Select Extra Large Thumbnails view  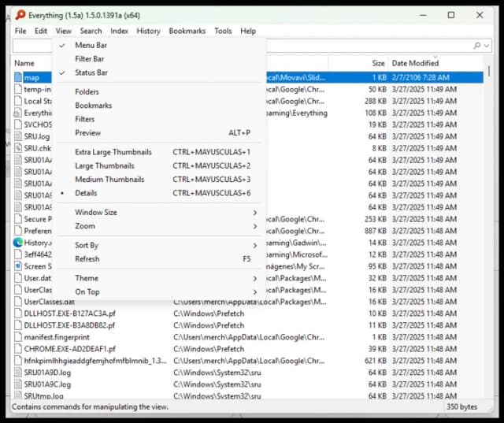(158, 152)
